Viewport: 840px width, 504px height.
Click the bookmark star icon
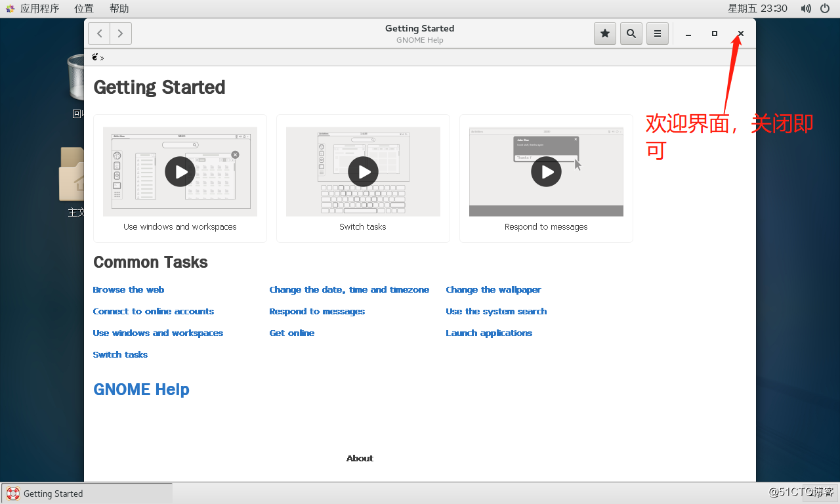(605, 33)
